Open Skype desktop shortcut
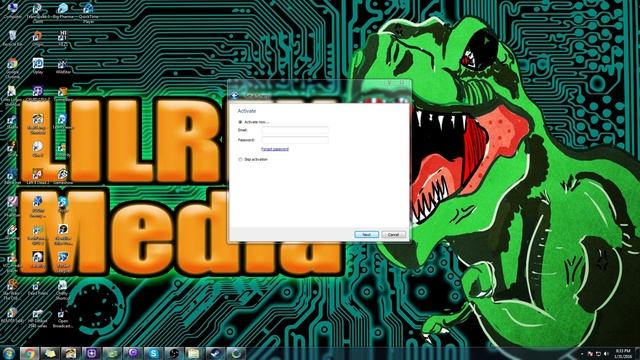Image resolution: width=640 pixels, height=360 pixels. [x=63, y=204]
